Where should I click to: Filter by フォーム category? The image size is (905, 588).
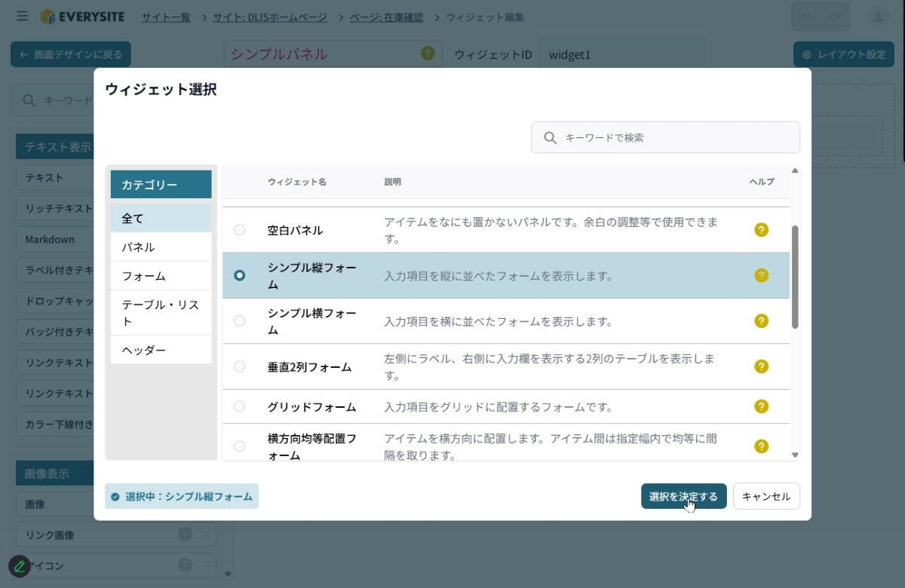pyautogui.click(x=161, y=276)
